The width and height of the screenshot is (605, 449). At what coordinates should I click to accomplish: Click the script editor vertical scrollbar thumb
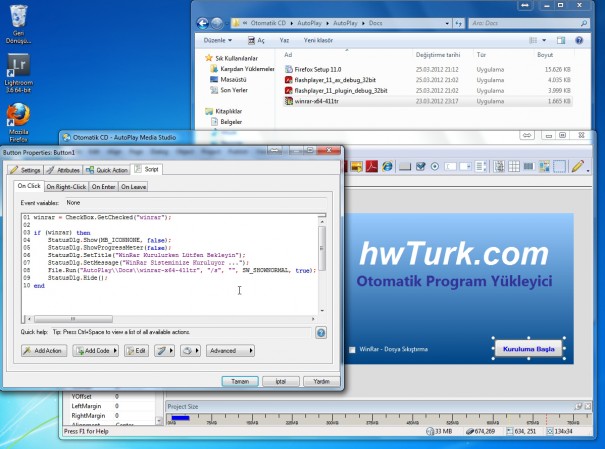322,248
